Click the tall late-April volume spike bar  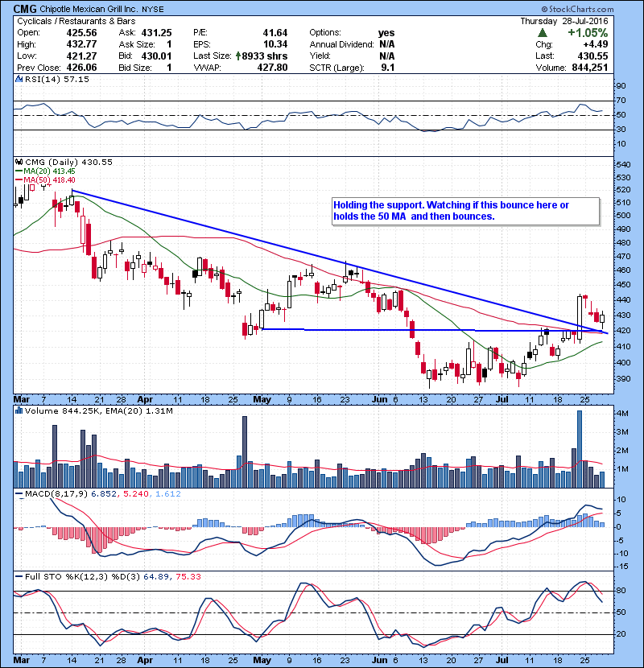tap(245, 452)
